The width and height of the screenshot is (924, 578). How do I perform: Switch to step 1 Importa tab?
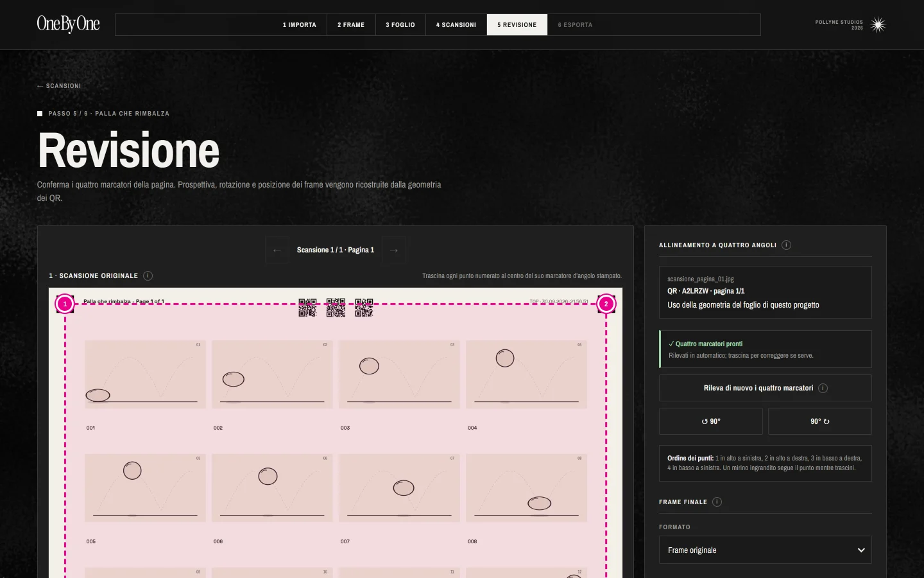[x=300, y=25]
